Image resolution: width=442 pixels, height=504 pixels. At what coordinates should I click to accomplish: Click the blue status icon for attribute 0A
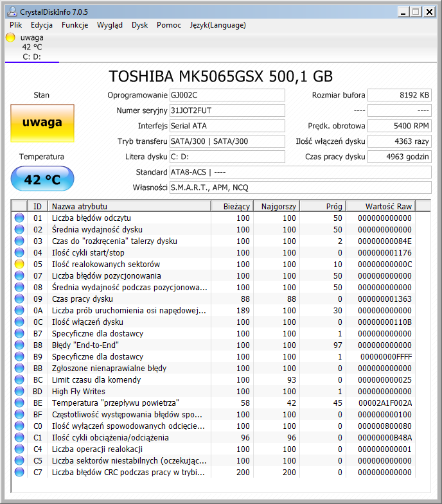point(19,310)
